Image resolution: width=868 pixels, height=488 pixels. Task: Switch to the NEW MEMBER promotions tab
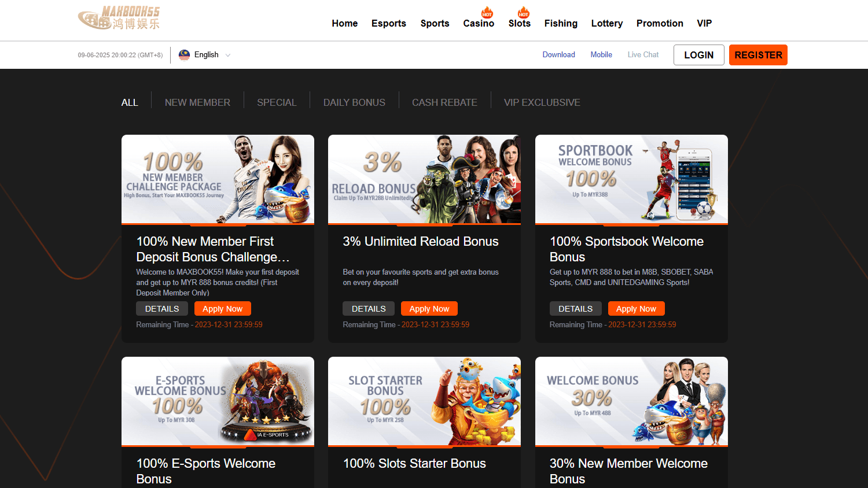coord(197,102)
